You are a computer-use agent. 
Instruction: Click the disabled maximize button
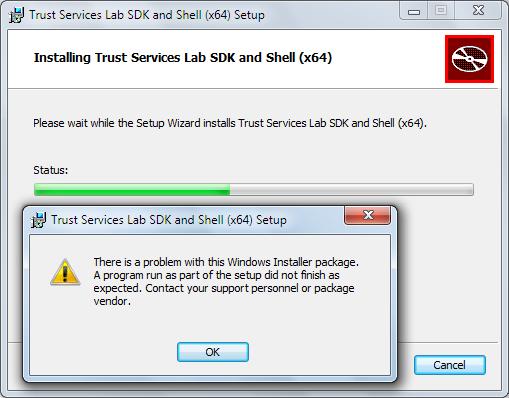point(441,11)
